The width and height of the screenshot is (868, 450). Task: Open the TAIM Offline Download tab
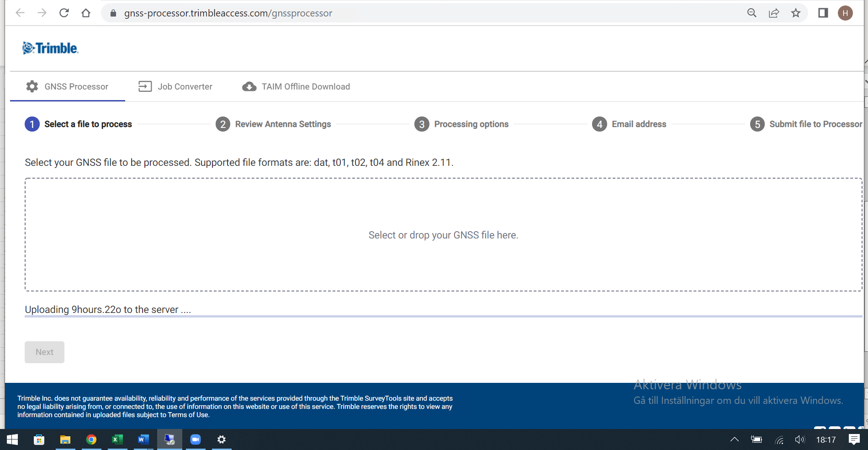coord(296,86)
